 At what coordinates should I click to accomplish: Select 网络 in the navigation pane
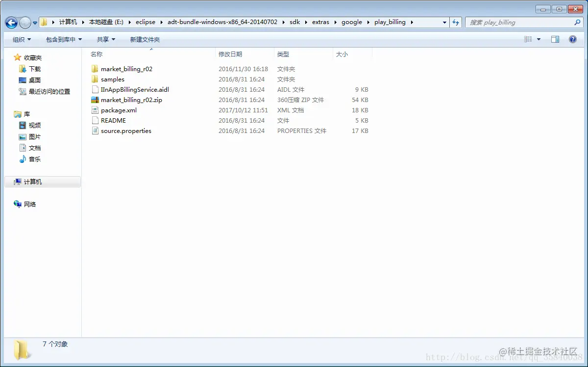pyautogui.click(x=30, y=204)
